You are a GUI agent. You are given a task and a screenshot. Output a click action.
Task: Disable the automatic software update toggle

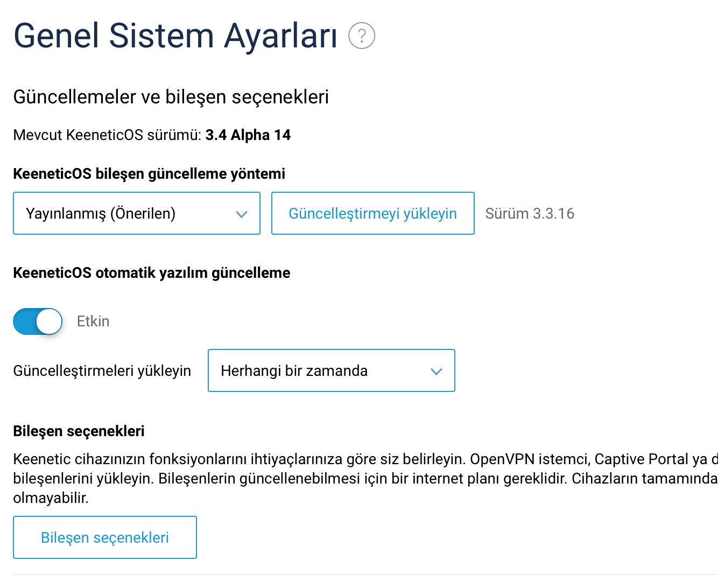point(38,321)
